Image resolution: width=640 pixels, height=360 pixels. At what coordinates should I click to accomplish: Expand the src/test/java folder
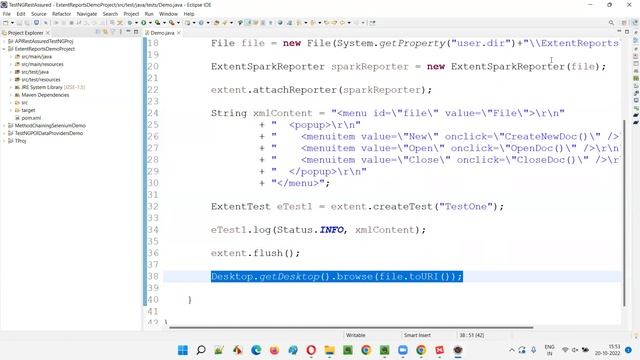(x=11, y=72)
